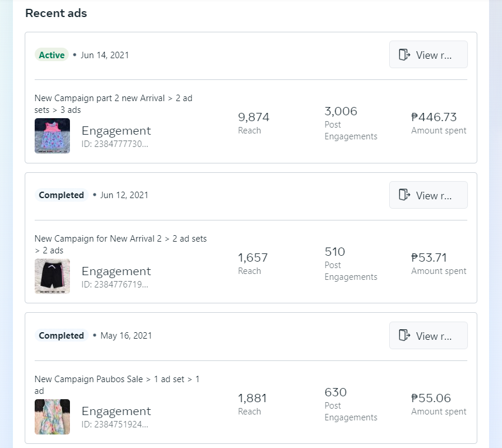Click the 510 Post Engagements metric
The image size is (502, 448).
335,252
